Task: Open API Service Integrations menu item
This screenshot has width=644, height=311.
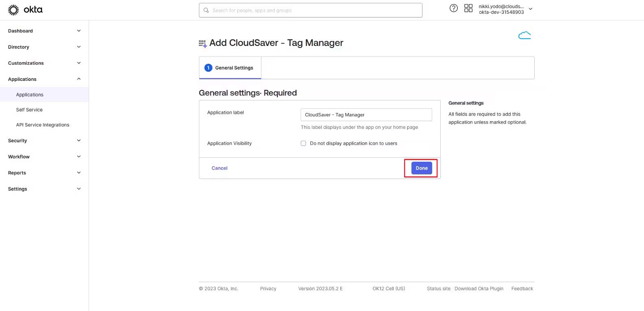Action: click(x=43, y=125)
